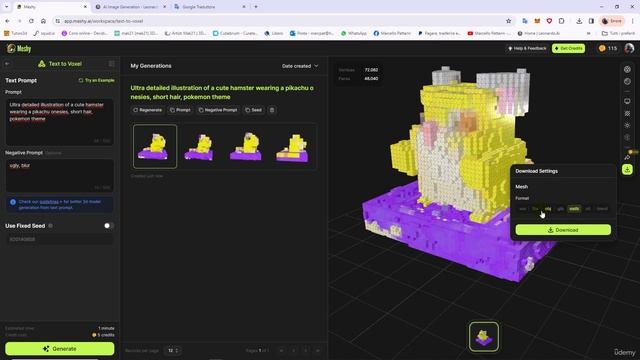Click the last page pagination arrow
The height and width of the screenshot is (360, 640).
point(318,351)
